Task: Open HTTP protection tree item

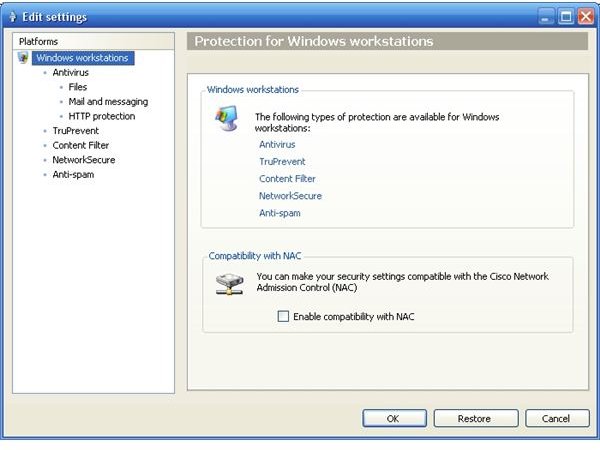Action: [x=102, y=116]
